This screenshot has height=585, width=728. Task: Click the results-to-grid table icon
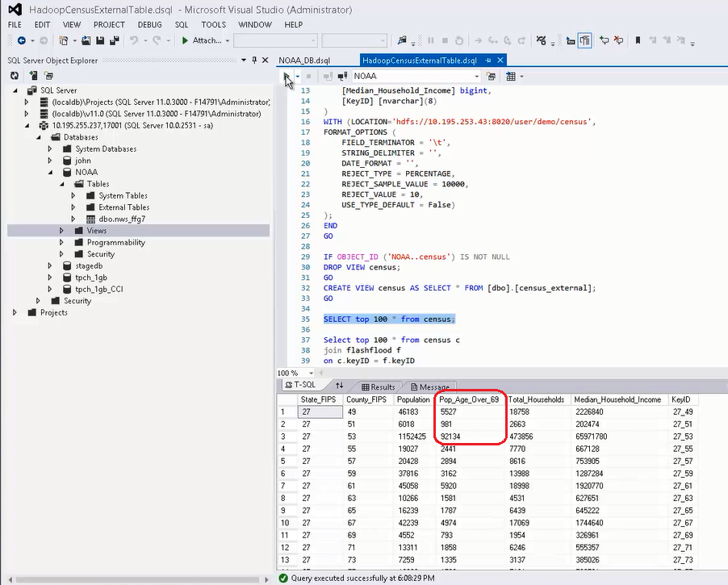coord(511,76)
